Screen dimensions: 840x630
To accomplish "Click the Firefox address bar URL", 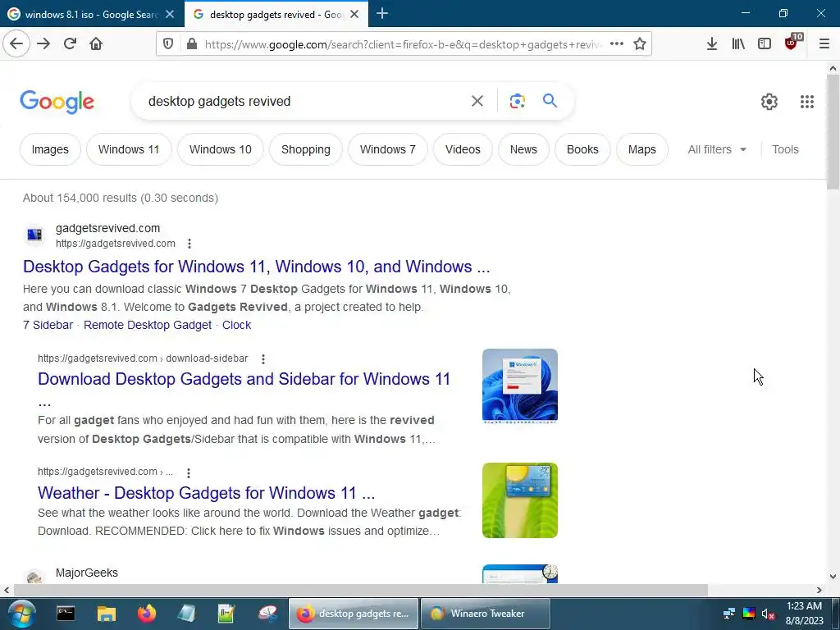I will (403, 44).
